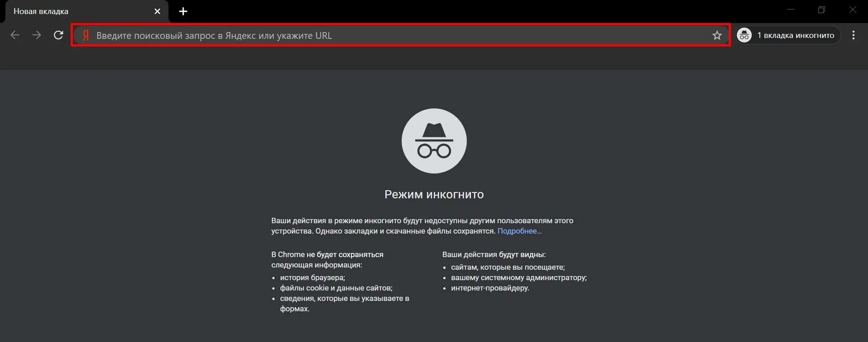Click the forward navigation arrow
The width and height of the screenshot is (868, 342).
pyautogui.click(x=37, y=35)
